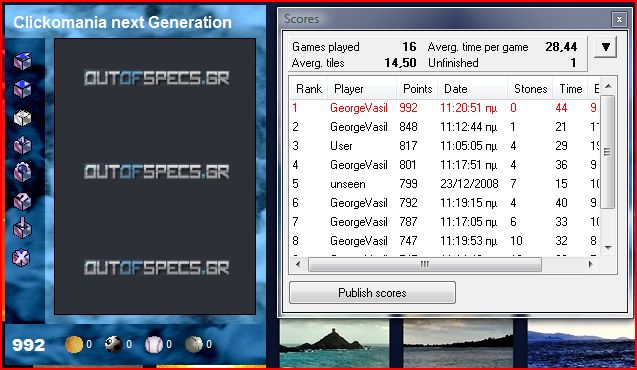Screen dimensions: 637x370
Task: Click scroll-up arrow of scores list
Action: coord(608,86)
